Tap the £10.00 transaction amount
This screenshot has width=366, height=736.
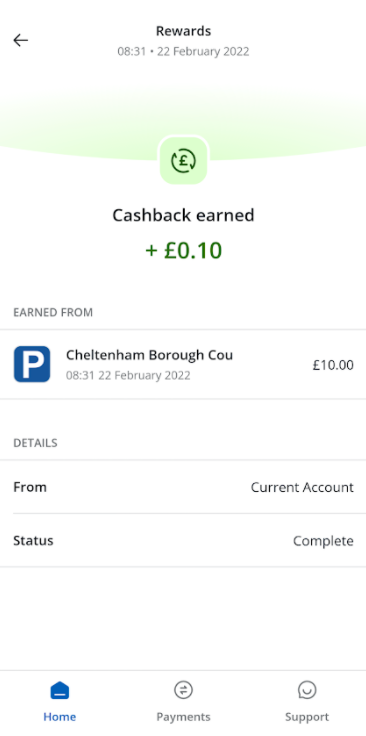(x=333, y=365)
